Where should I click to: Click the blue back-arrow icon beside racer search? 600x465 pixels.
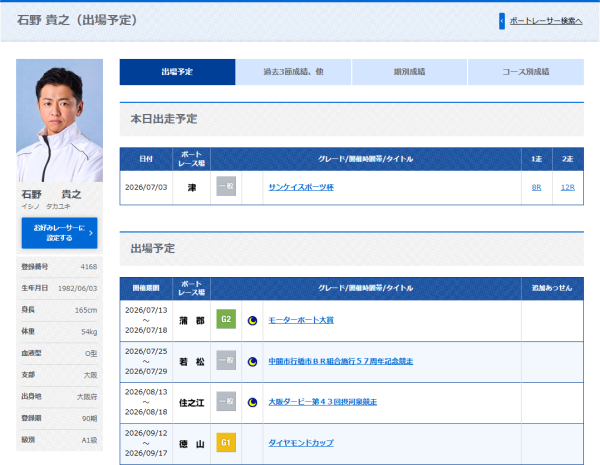(502, 21)
